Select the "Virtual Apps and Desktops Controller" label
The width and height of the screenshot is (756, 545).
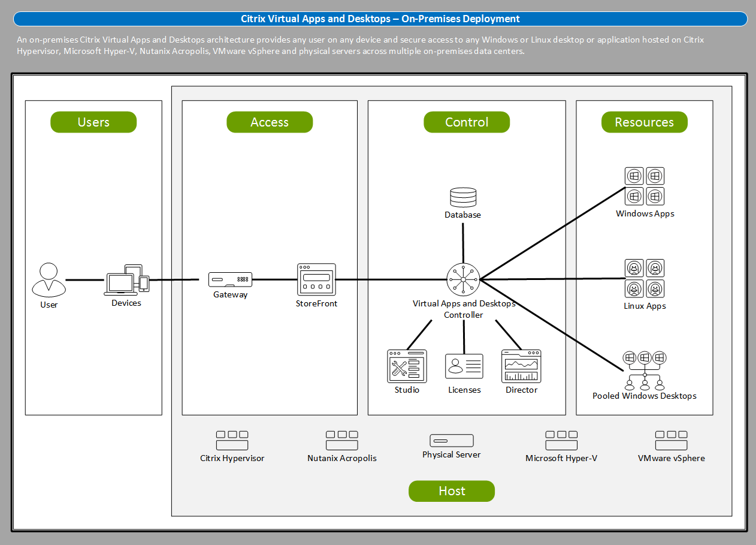point(464,309)
